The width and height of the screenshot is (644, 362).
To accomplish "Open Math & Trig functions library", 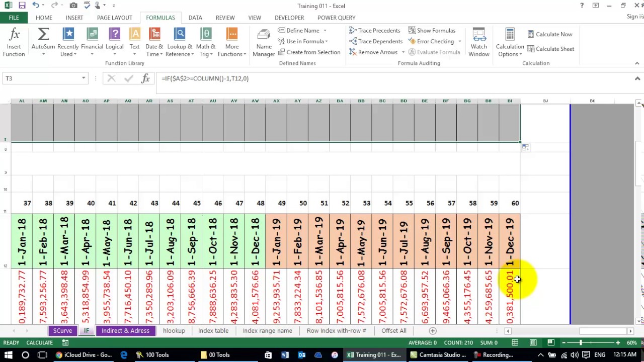I will click(205, 42).
